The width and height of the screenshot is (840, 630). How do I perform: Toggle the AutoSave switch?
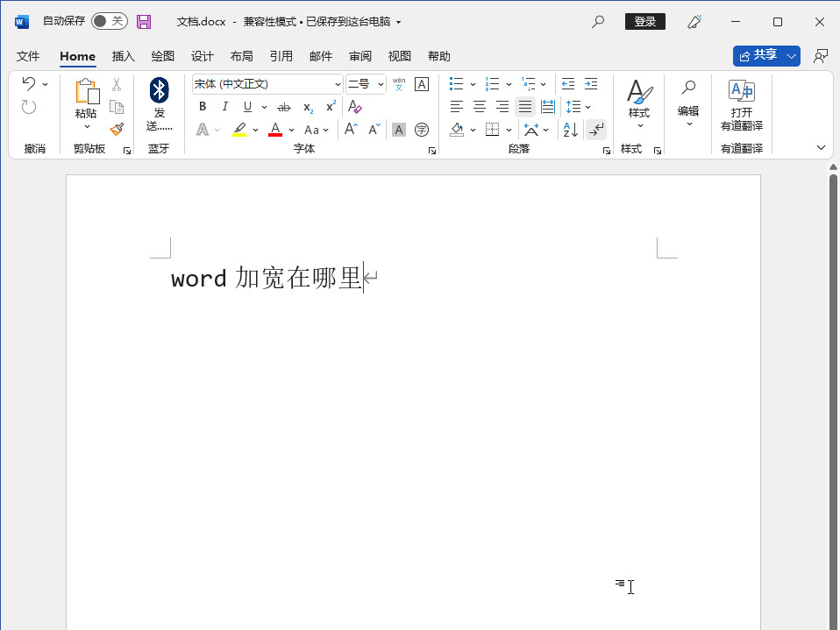click(110, 21)
